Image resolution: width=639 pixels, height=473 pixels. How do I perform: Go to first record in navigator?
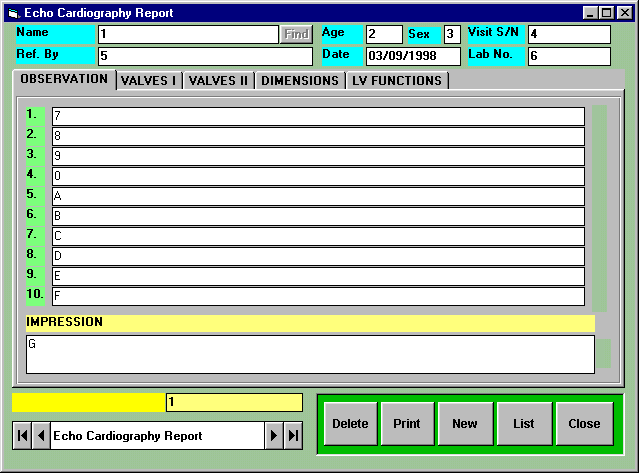[22, 436]
